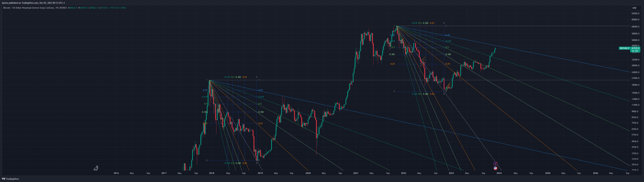Viewport: 644px width, 182px height.
Task: Click the 28000.0 price axis label
Action: (635, 66)
